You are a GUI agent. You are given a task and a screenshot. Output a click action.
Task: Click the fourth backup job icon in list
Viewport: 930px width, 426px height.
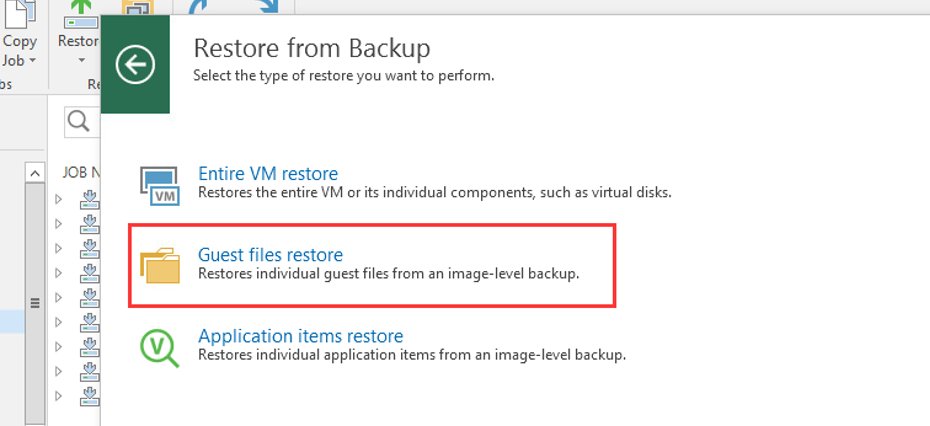(90, 272)
